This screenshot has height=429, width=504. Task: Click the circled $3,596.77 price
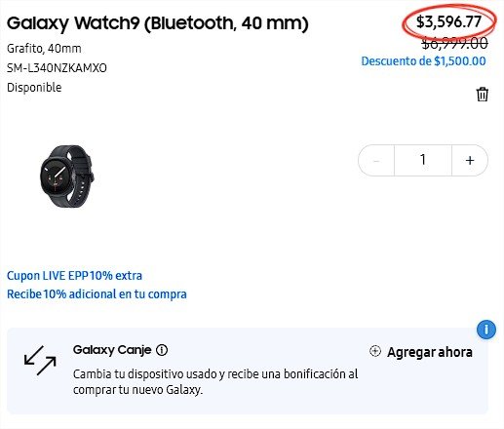point(448,21)
